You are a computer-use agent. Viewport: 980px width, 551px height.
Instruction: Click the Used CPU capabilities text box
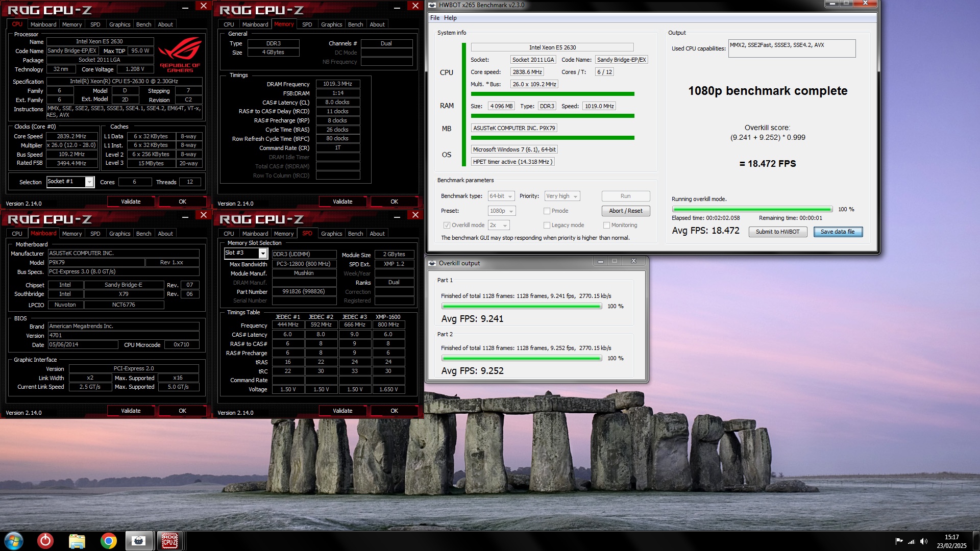(x=792, y=48)
